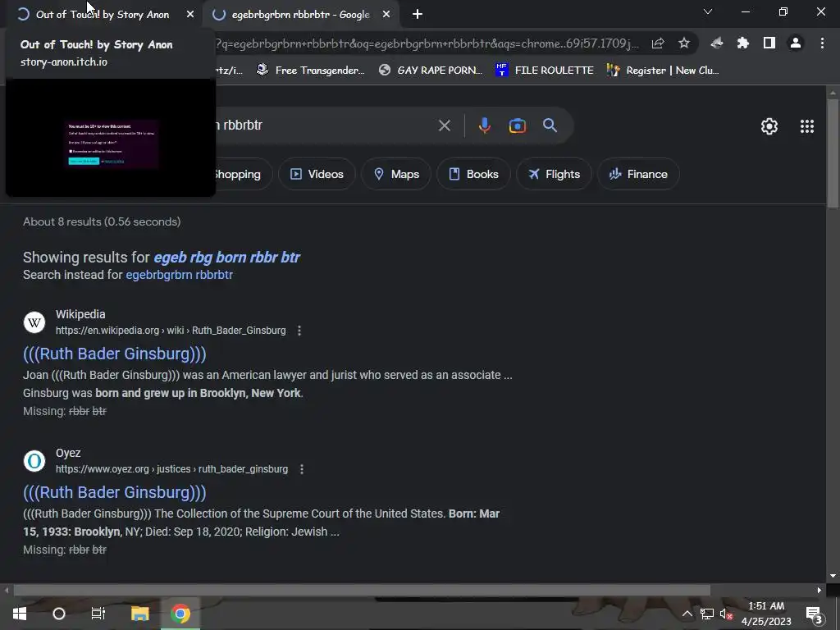Open the notification center with 3 notifications

click(814, 614)
